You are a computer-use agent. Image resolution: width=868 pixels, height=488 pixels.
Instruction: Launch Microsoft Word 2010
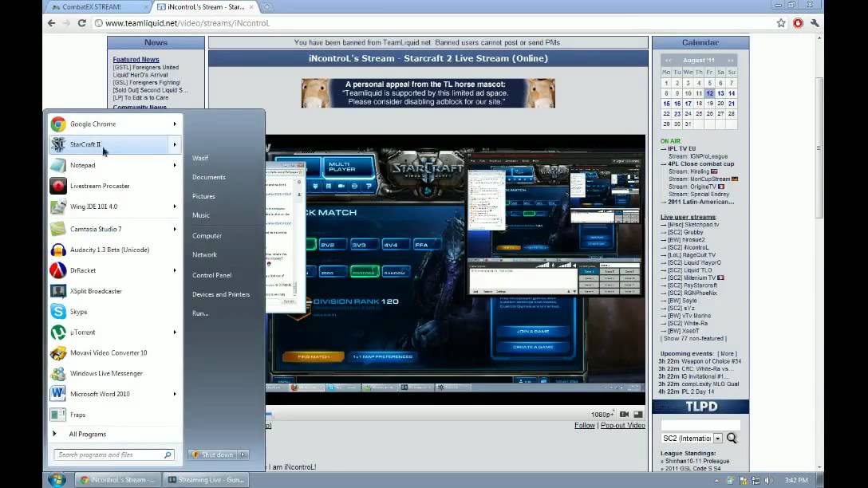pos(113,394)
